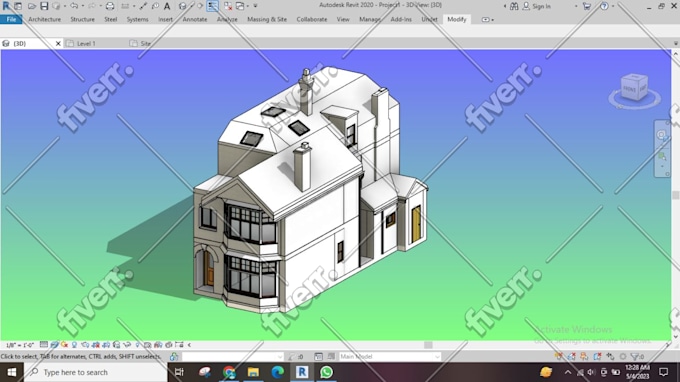The image size is (680, 382).
Task: Toggle Sun Path icon in view control bar
Action: tap(64, 345)
